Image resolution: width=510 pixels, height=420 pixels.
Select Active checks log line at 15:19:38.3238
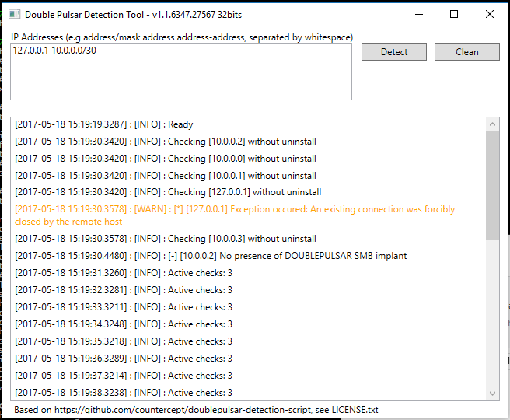point(124,393)
